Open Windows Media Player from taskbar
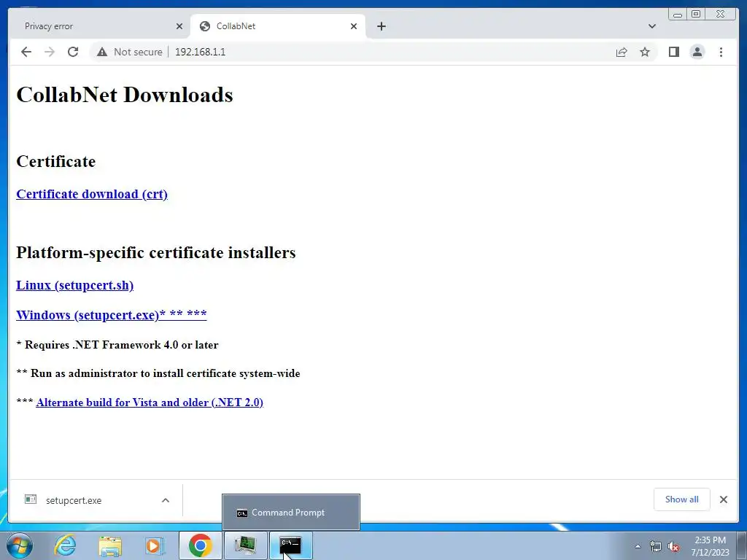 [x=155, y=545]
